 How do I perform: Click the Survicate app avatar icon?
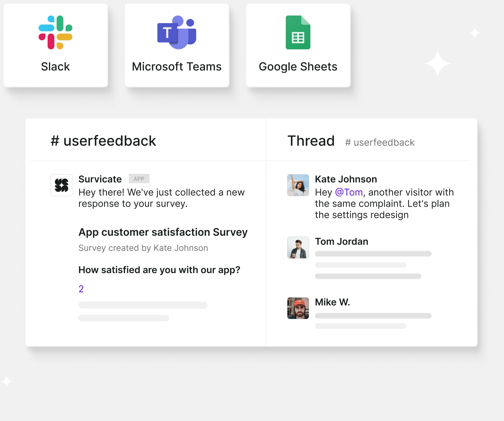pos(62,185)
